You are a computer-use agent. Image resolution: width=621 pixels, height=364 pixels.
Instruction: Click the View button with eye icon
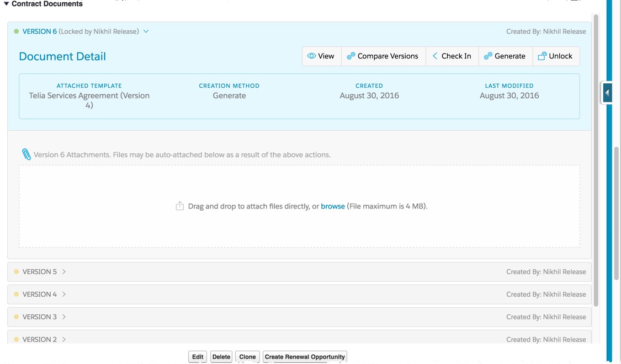321,56
